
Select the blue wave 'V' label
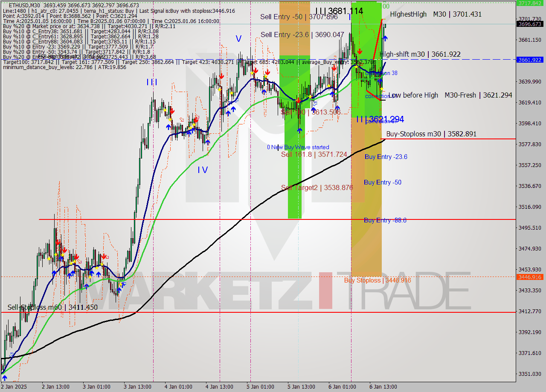click(238, 39)
